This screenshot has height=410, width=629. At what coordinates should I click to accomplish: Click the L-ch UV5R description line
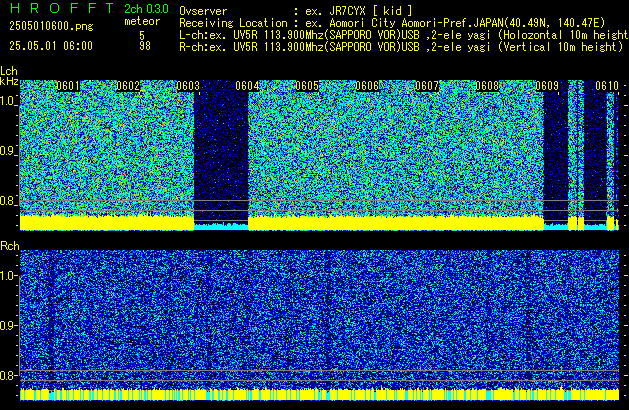pos(404,35)
